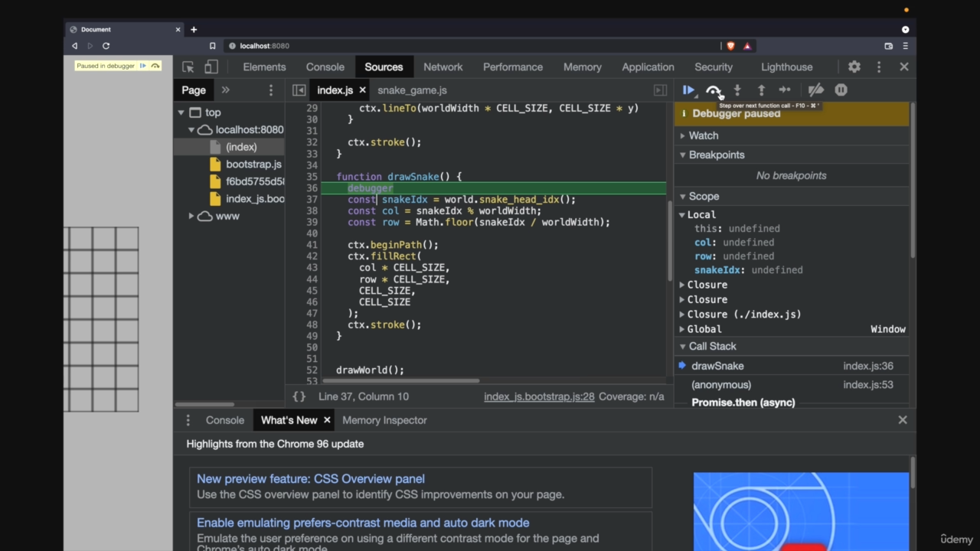Open snake_game.js file tab
Viewport: 980px width, 551px height.
[x=412, y=90]
